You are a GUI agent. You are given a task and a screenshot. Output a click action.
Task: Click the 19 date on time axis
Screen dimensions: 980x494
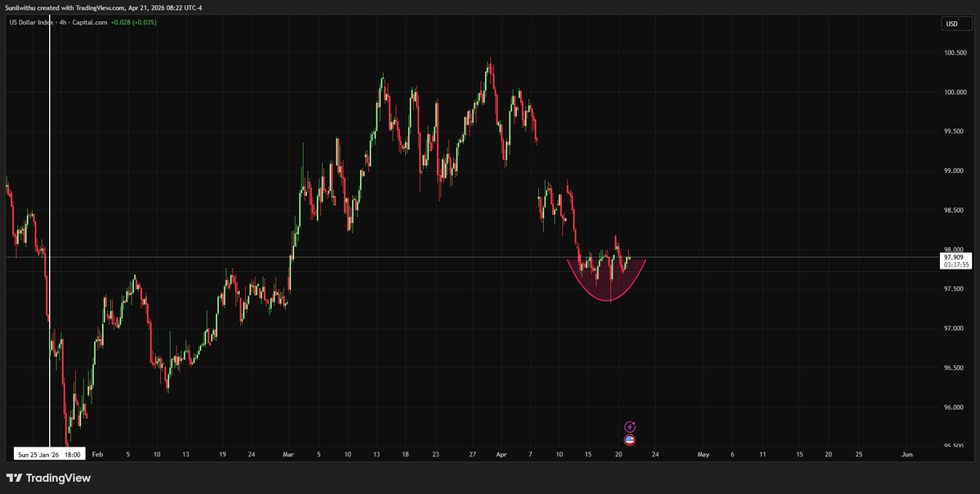(223, 453)
